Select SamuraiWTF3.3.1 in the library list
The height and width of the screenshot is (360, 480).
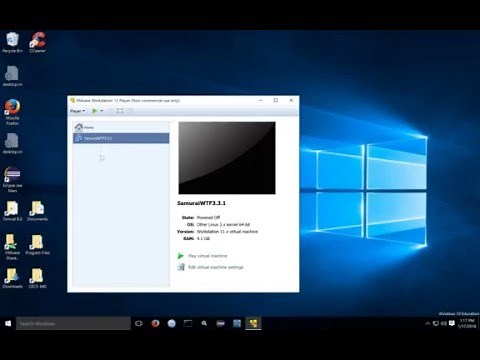(x=121, y=138)
